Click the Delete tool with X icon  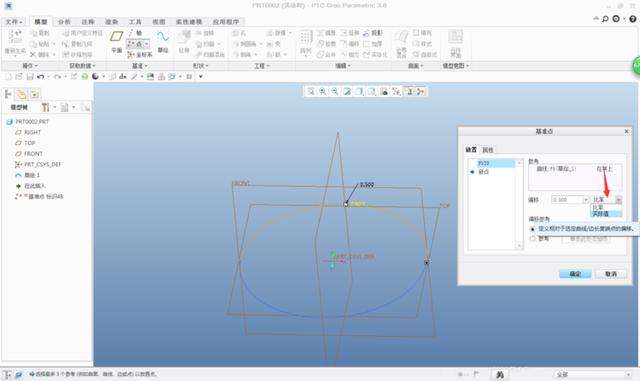[40, 54]
